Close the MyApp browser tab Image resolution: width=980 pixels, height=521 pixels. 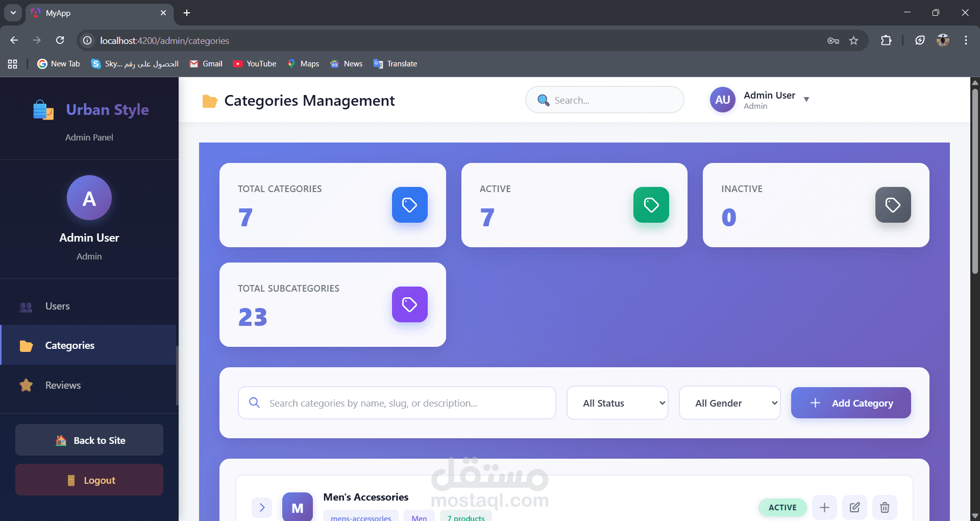click(163, 13)
